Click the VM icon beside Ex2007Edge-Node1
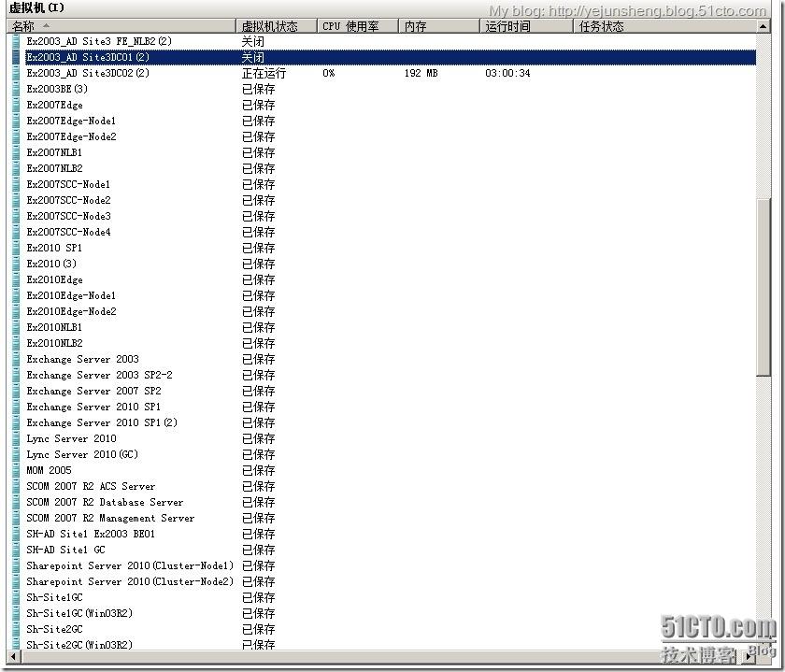 [x=16, y=121]
